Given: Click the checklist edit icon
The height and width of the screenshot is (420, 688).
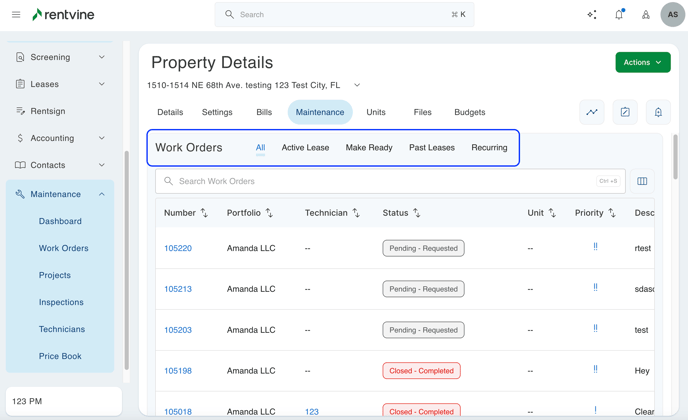Looking at the screenshot, I should 625,112.
